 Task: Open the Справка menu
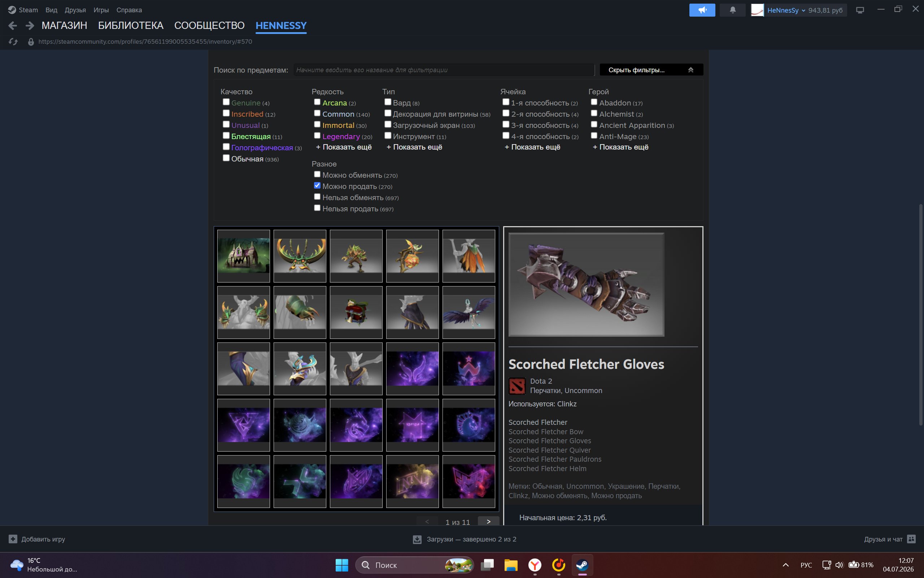(129, 10)
